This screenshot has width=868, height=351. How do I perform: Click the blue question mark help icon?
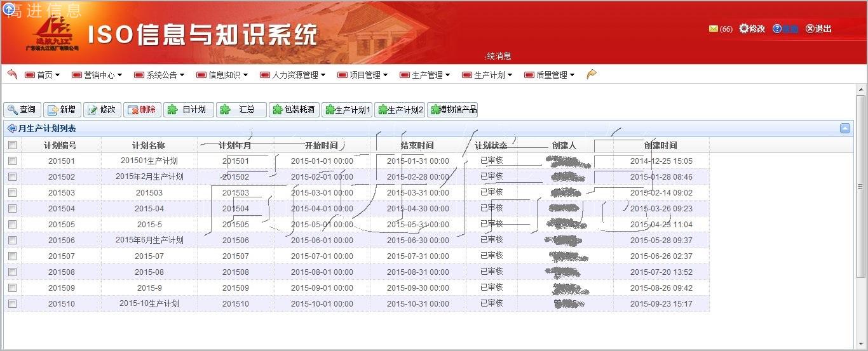(776, 29)
